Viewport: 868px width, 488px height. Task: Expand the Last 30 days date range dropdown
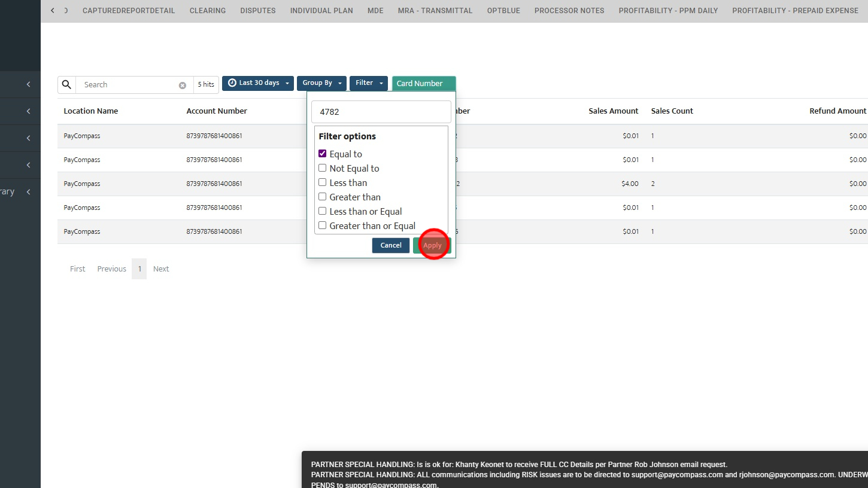(x=258, y=83)
